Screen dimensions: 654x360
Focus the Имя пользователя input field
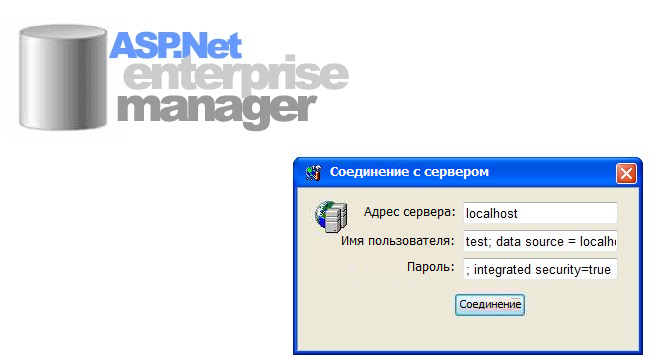coord(540,241)
